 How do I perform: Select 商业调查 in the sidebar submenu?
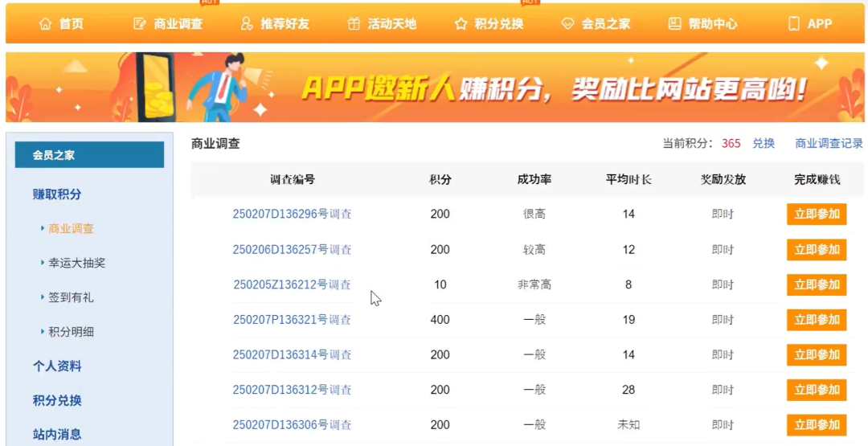coord(71,228)
